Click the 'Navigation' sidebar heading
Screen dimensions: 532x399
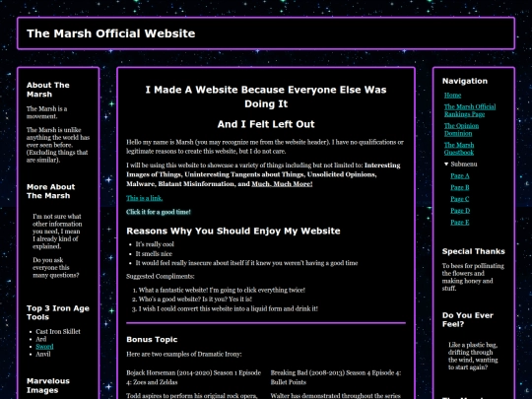[x=465, y=81]
